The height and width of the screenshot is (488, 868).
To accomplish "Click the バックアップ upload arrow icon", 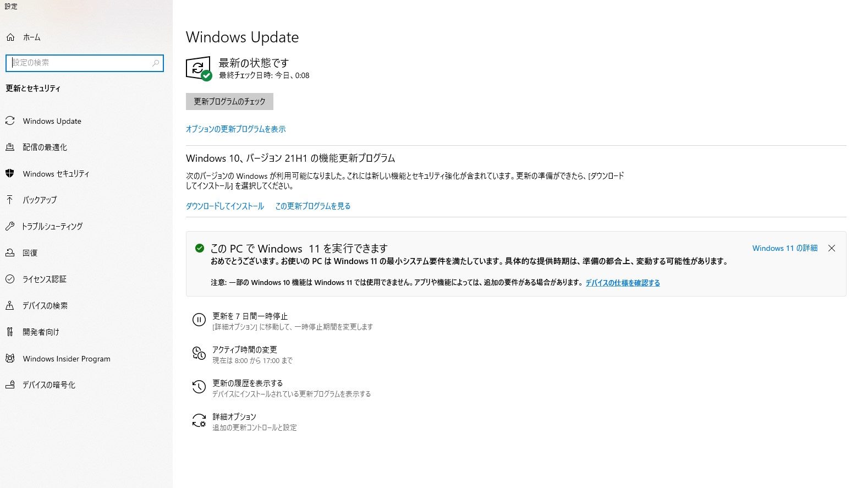I will (10, 200).
